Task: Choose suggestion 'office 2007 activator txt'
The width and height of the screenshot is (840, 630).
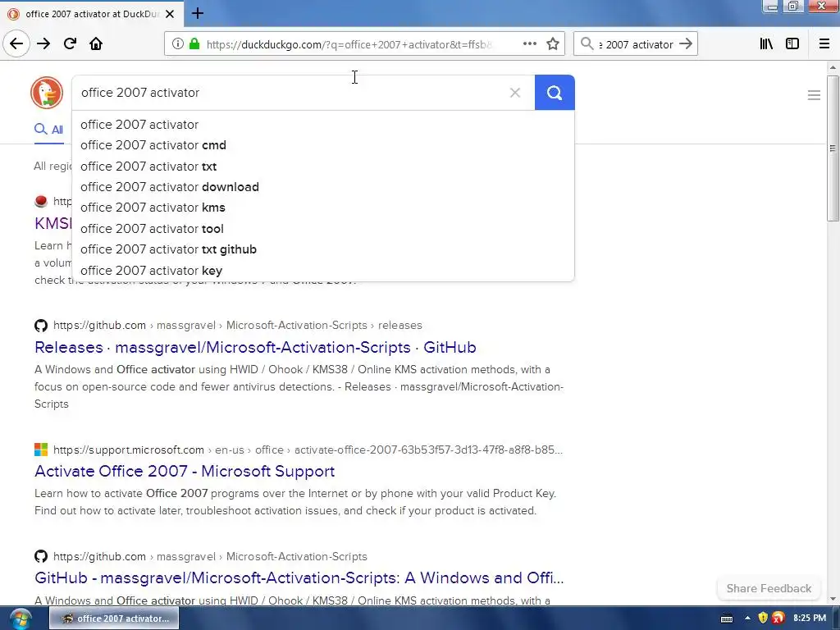Action: pos(322,167)
